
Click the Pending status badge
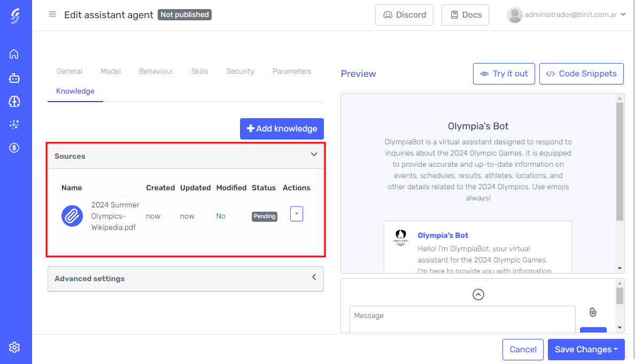(265, 216)
